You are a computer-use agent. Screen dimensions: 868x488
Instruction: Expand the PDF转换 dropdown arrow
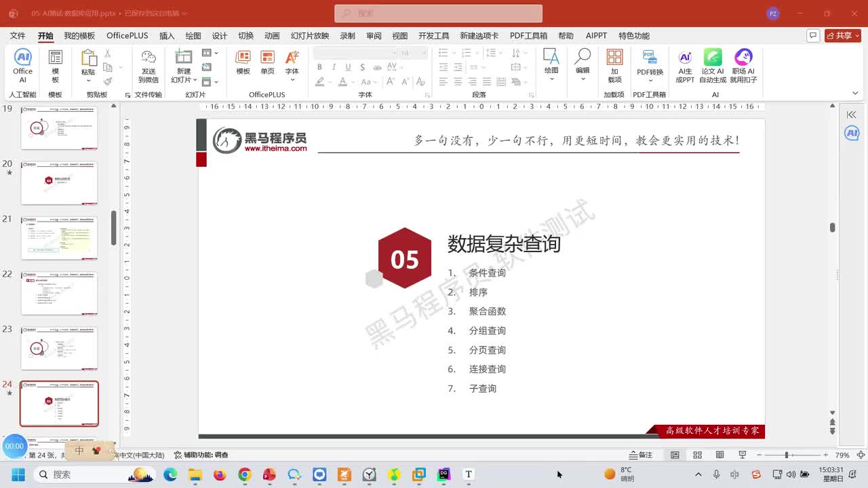click(650, 81)
